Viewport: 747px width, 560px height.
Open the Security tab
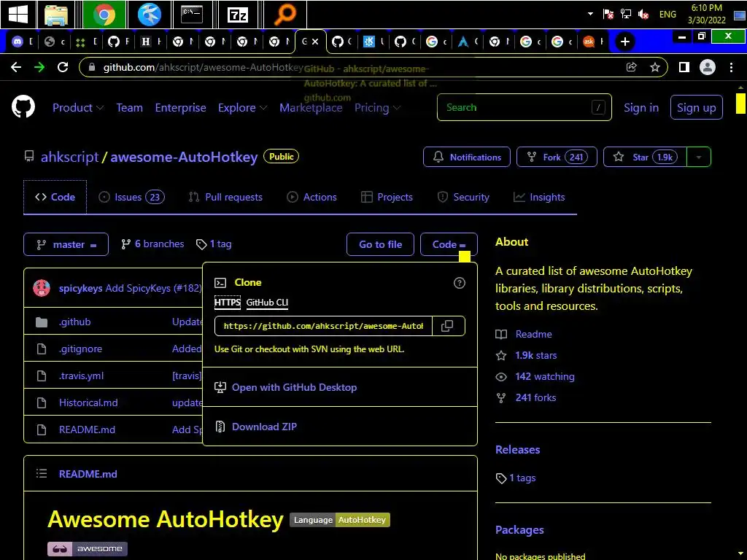(463, 197)
